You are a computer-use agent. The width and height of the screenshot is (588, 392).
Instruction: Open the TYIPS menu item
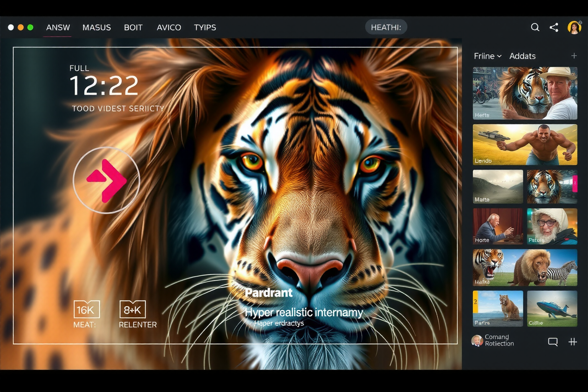click(205, 28)
